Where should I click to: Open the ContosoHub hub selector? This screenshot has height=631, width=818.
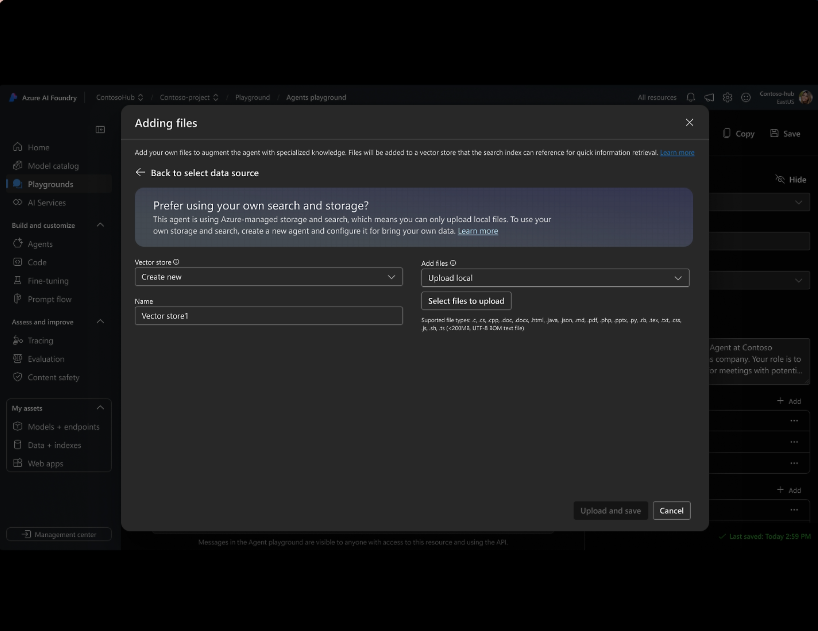[119, 98]
